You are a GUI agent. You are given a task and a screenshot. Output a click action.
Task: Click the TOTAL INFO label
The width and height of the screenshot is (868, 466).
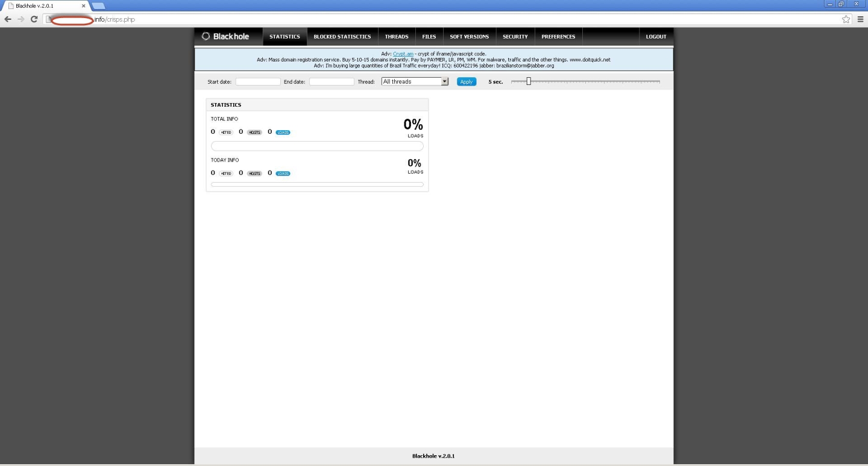[x=224, y=119]
